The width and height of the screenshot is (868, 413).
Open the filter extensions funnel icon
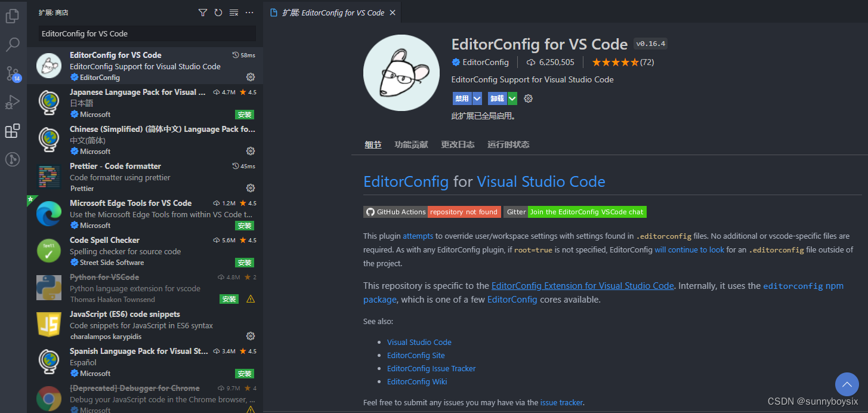click(x=202, y=12)
